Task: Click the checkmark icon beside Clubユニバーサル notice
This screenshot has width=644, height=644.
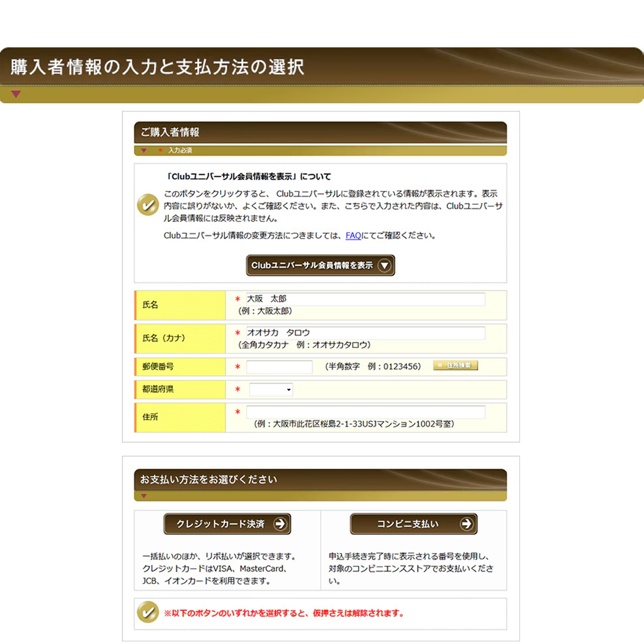Action: (148, 205)
